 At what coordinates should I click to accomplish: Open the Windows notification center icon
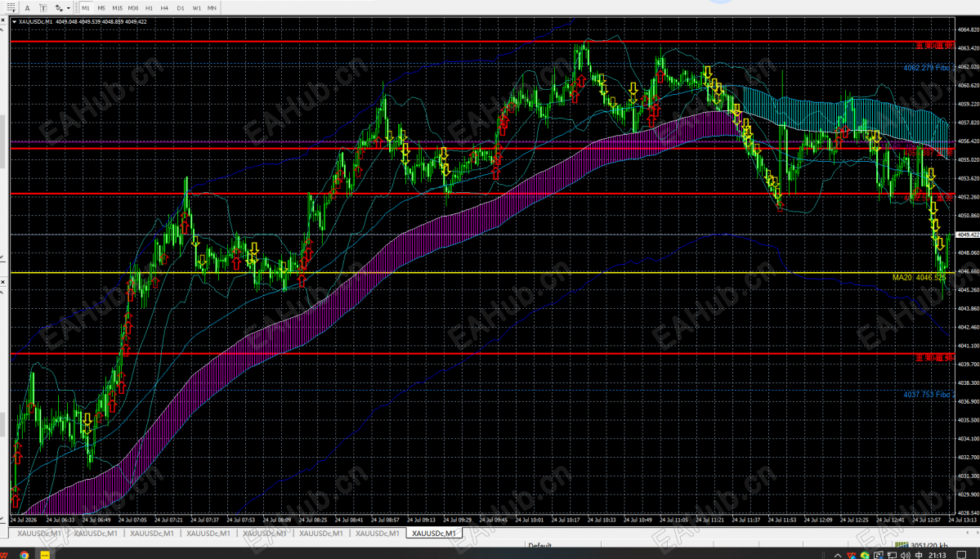click(x=961, y=555)
